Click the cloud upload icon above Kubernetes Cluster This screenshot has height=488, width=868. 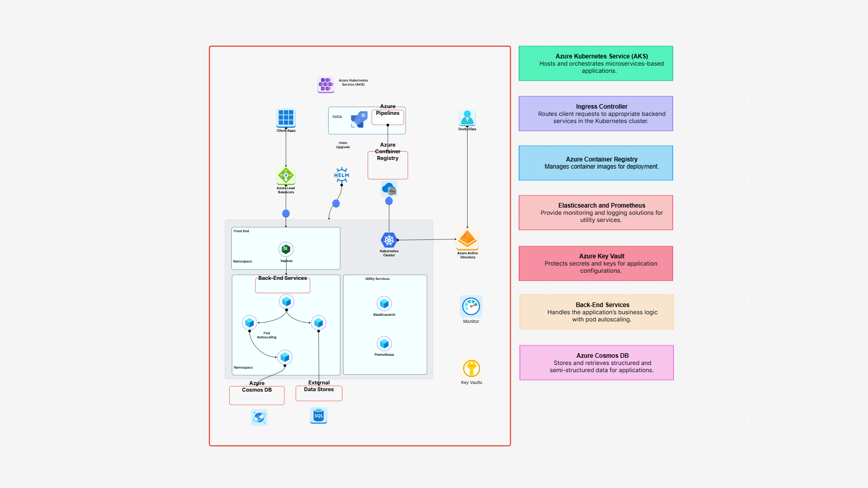pos(388,189)
